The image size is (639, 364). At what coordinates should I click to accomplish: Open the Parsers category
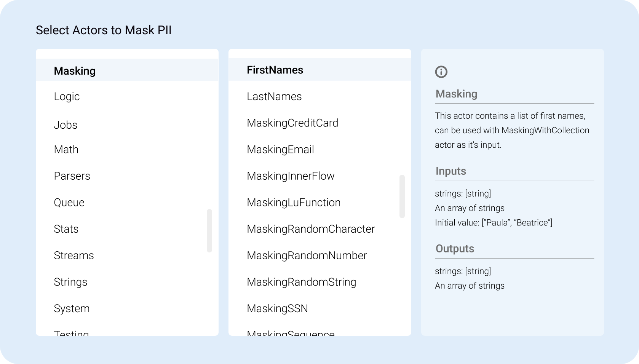[72, 176]
